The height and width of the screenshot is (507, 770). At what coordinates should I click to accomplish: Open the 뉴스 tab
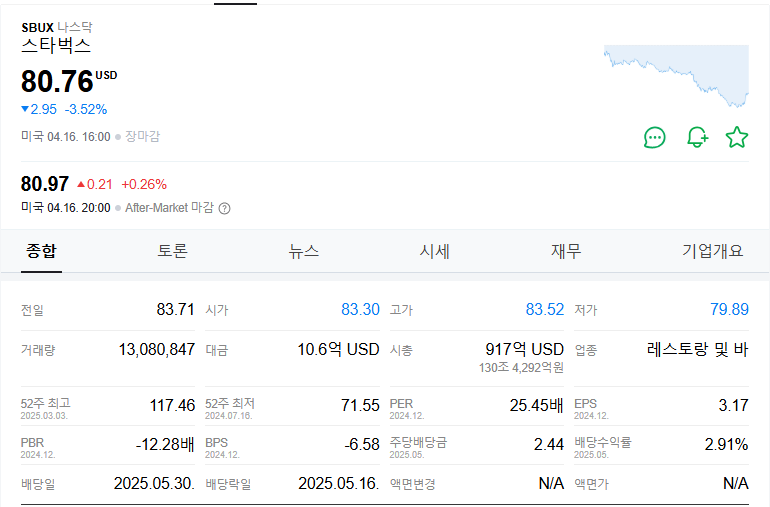coord(303,251)
